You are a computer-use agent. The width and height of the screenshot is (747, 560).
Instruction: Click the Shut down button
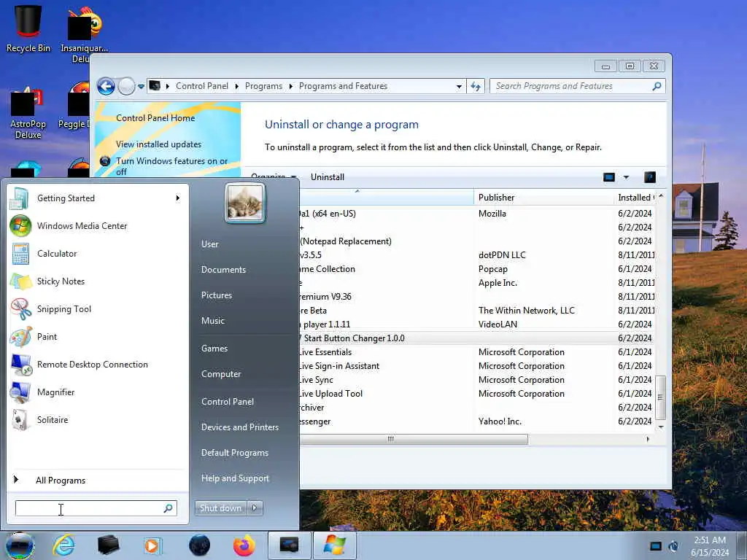(220, 508)
